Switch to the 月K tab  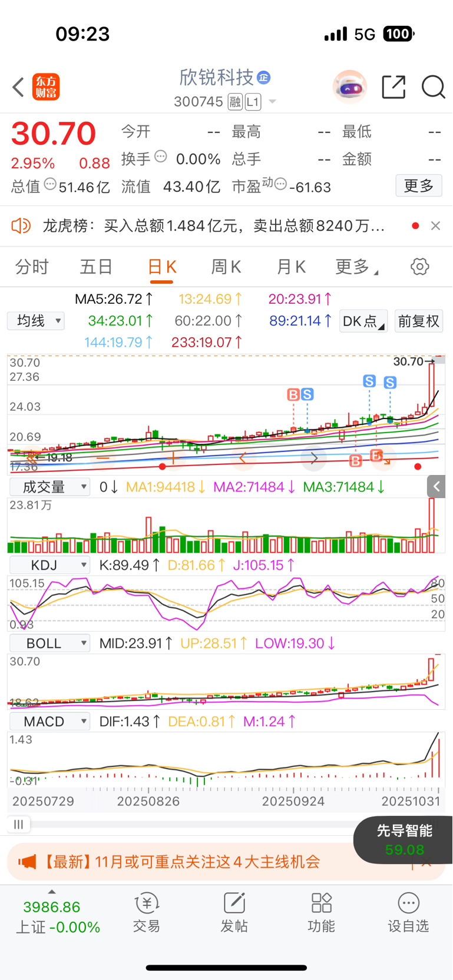coord(291,267)
